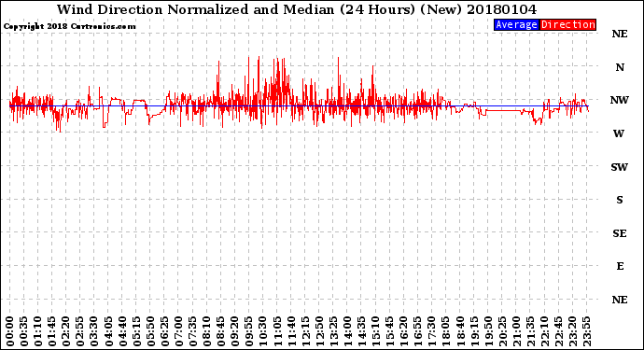Click the top NE axis label
The image size is (644, 350).
click(x=620, y=34)
